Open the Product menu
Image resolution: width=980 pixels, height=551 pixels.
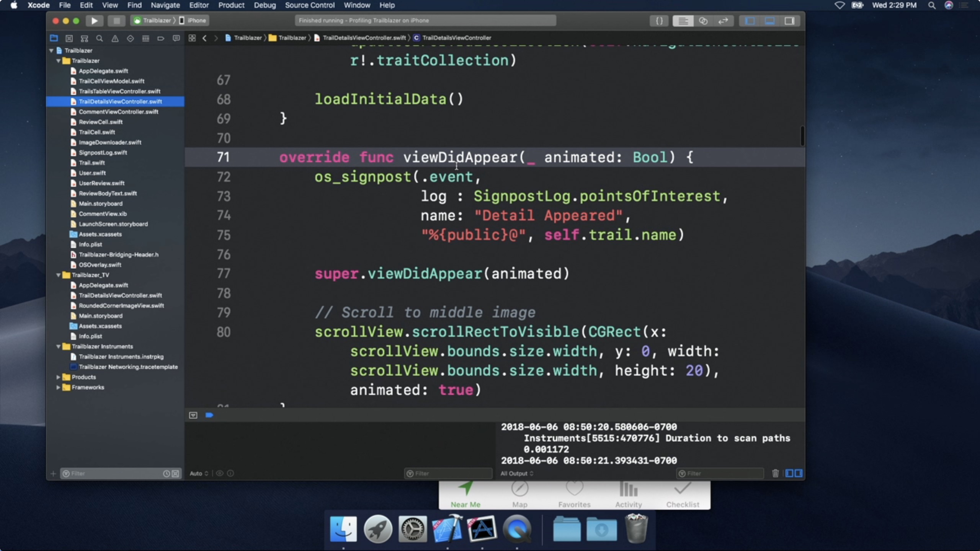point(231,5)
